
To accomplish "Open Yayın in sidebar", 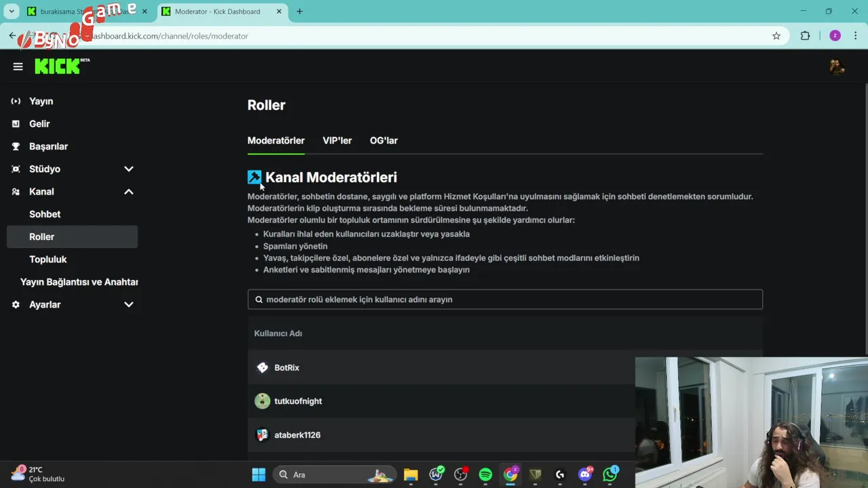I will [x=41, y=101].
